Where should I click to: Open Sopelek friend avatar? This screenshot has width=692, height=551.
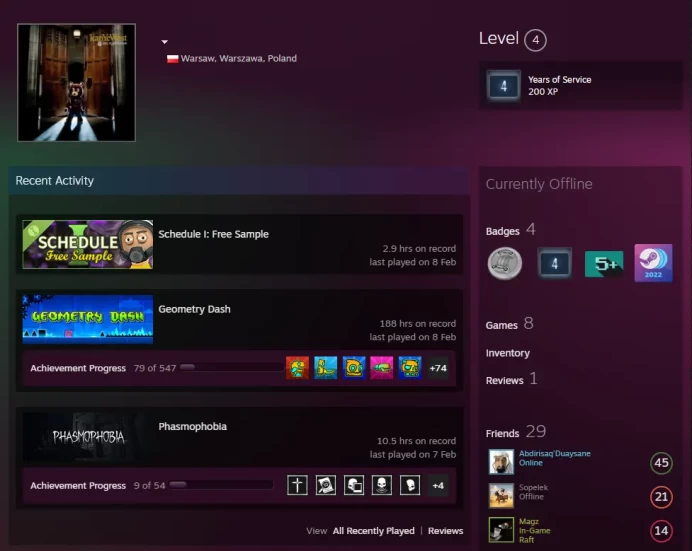pyautogui.click(x=501, y=496)
